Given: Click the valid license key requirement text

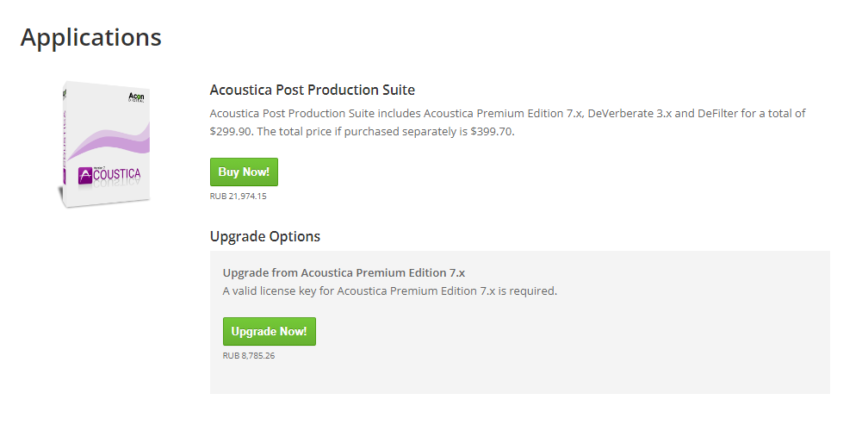Looking at the screenshot, I should coord(389,290).
